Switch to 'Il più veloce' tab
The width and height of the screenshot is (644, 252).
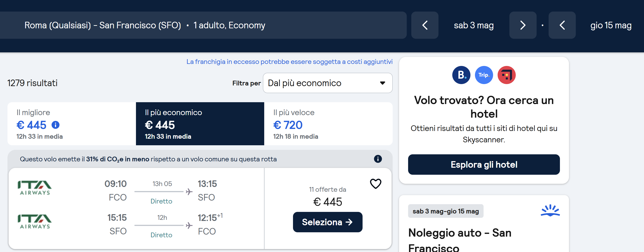(328, 124)
